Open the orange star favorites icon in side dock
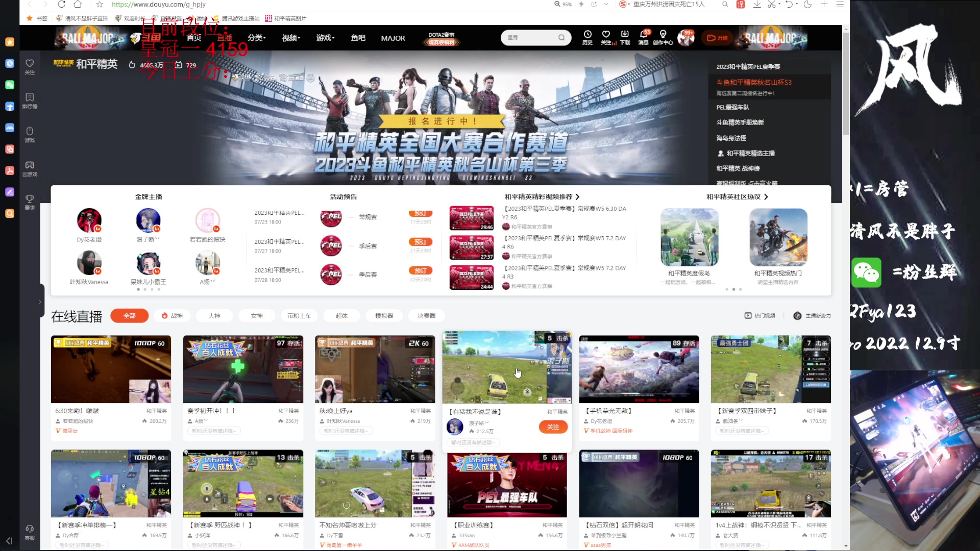This screenshot has height=551, width=980. (10, 42)
